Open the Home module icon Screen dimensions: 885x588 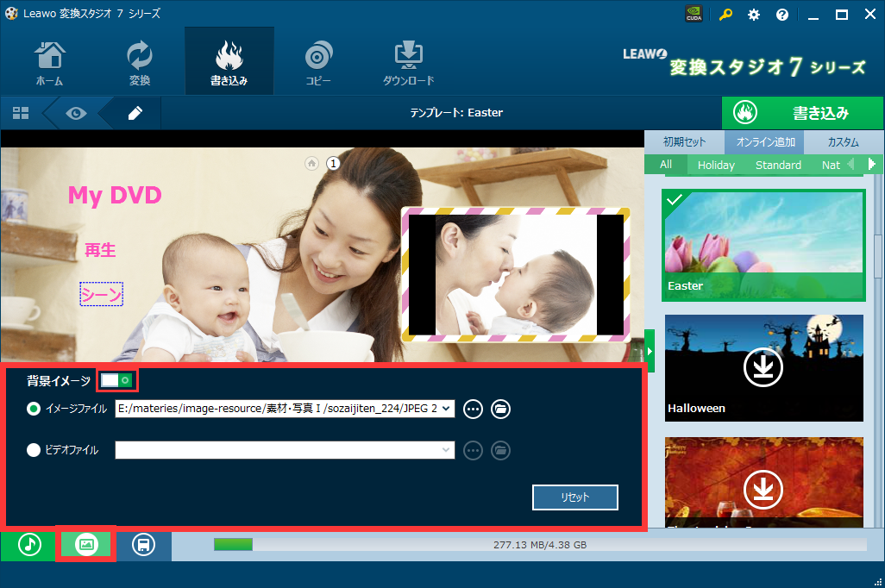click(x=49, y=61)
